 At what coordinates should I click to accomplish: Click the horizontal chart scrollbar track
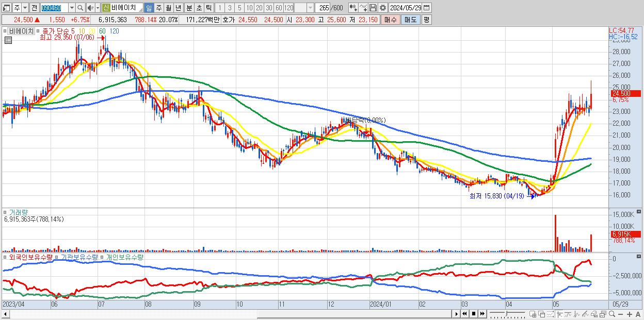point(230,314)
